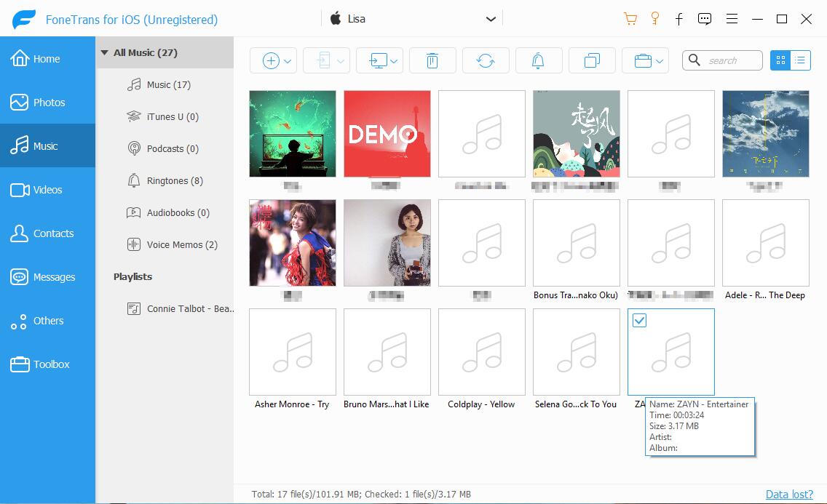Open the Home section in sidebar
Viewport: 827px width, 504px height.
(47, 58)
